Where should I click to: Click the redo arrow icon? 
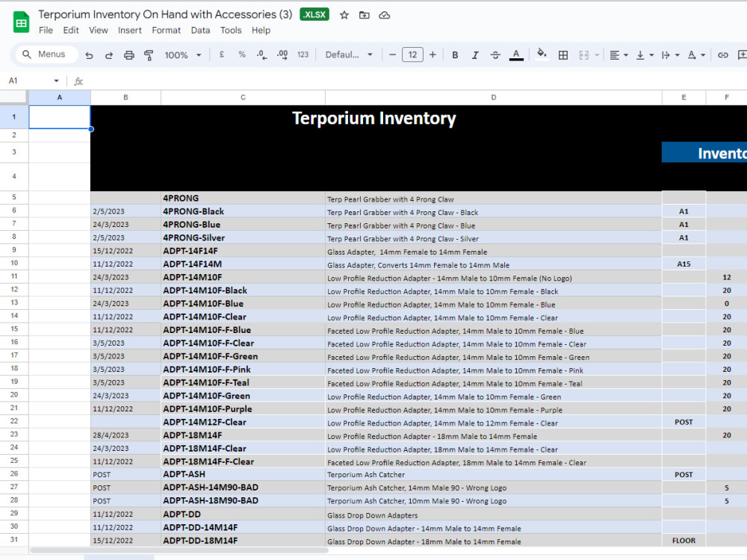pos(108,55)
